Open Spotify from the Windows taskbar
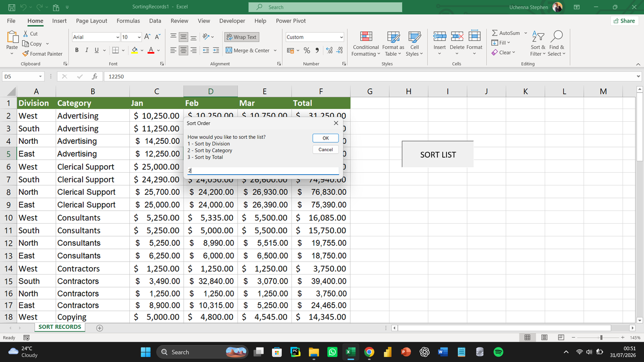Viewport: 644px width, 362px height. [497, 352]
